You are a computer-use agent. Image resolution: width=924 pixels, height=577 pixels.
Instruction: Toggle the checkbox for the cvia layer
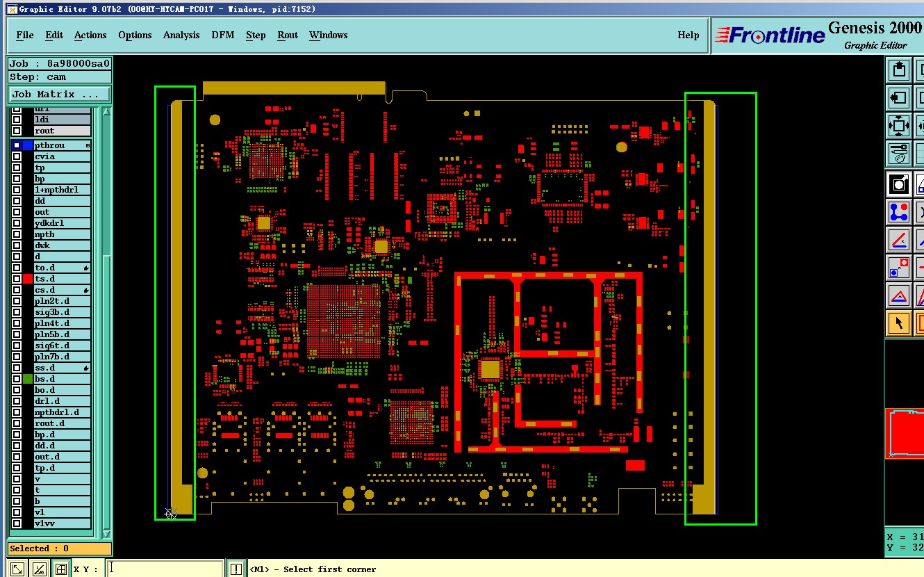[17, 156]
